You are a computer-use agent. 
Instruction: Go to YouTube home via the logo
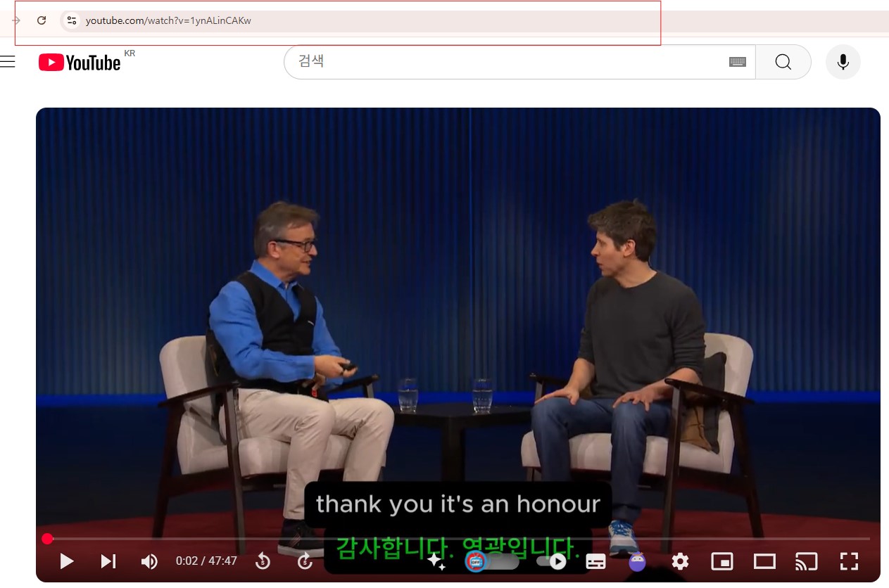pyautogui.click(x=80, y=63)
